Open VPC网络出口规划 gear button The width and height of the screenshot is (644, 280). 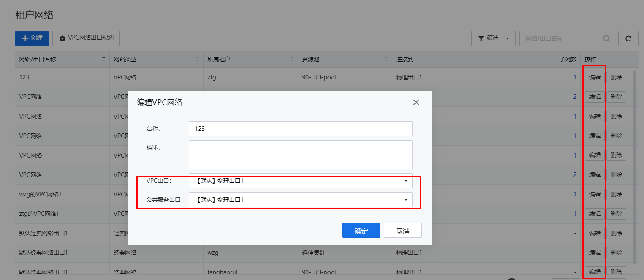pyautogui.click(x=86, y=38)
